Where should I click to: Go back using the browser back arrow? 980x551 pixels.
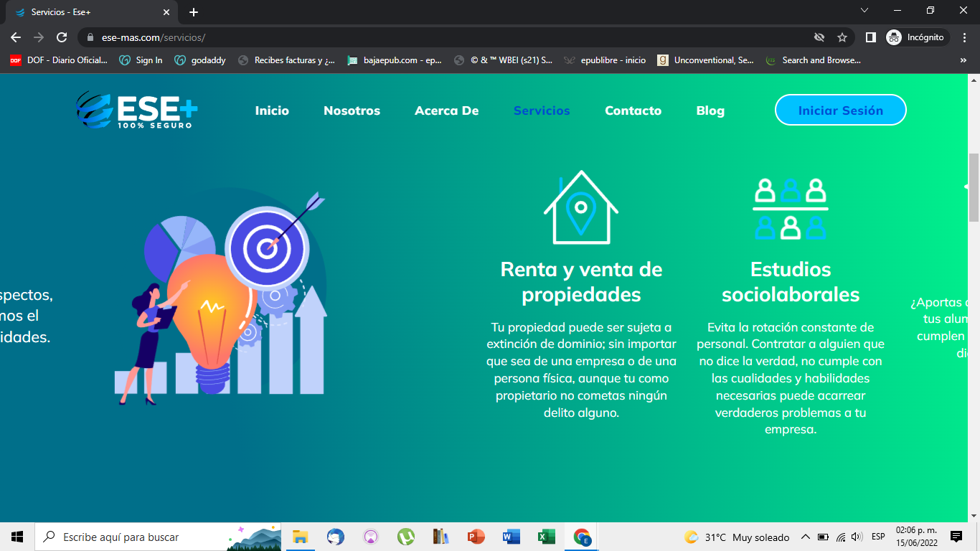[16, 37]
